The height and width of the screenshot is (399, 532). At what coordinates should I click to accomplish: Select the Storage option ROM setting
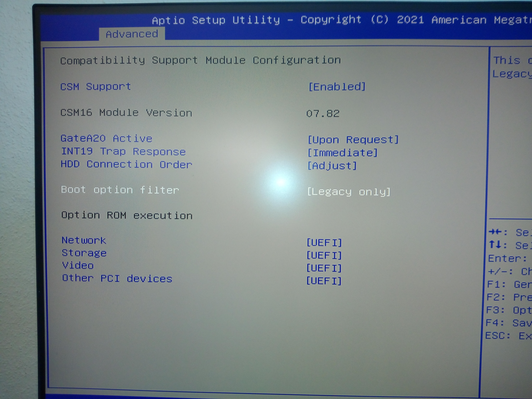tap(84, 253)
